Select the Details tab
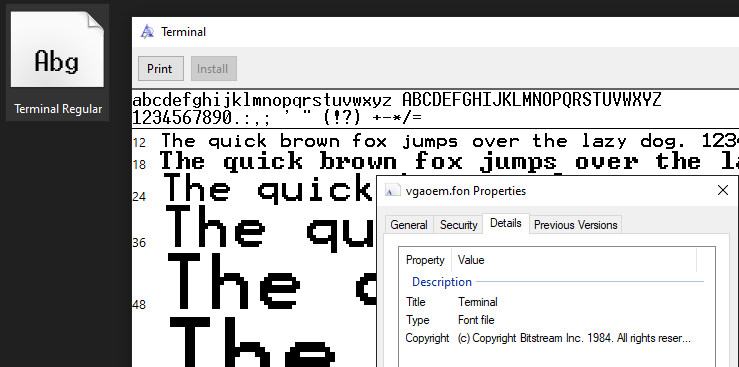Viewport: 739px width, 367px height. 506,223
